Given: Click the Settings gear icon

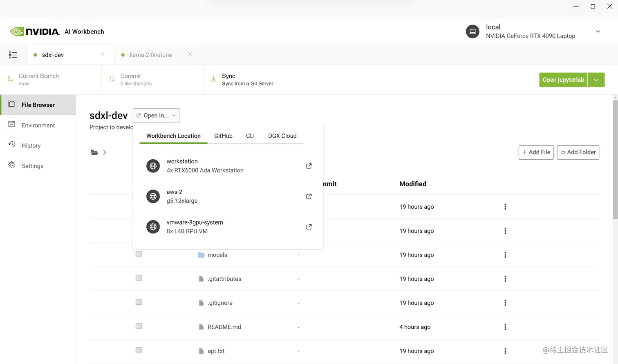Looking at the screenshot, I should (12, 165).
